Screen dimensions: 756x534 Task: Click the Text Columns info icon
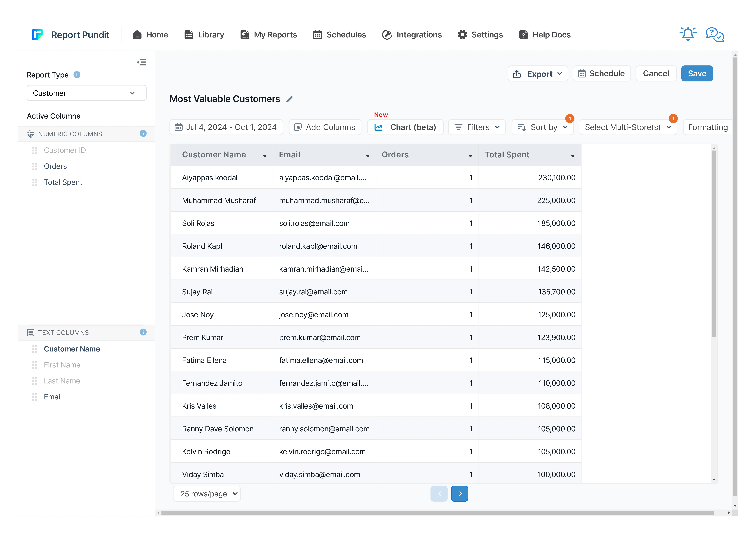pos(143,332)
